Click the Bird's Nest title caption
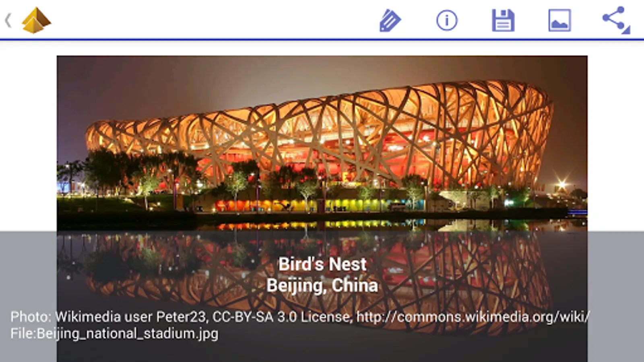The width and height of the screenshot is (644, 362). (322, 264)
